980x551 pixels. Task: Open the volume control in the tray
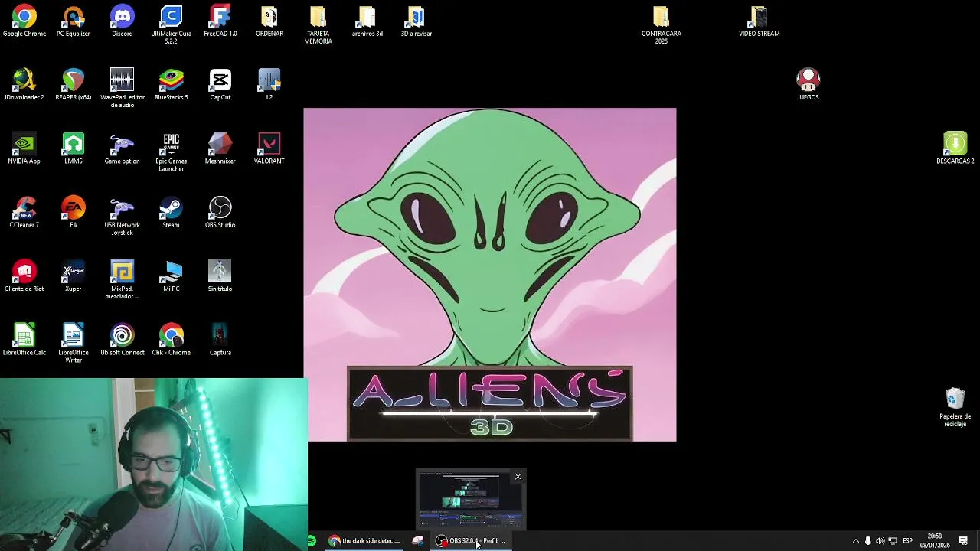[880, 541]
